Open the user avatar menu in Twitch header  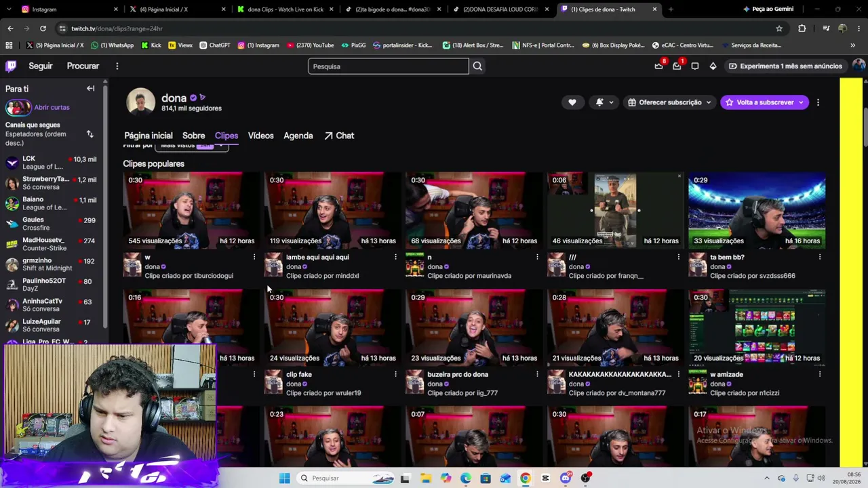click(859, 66)
